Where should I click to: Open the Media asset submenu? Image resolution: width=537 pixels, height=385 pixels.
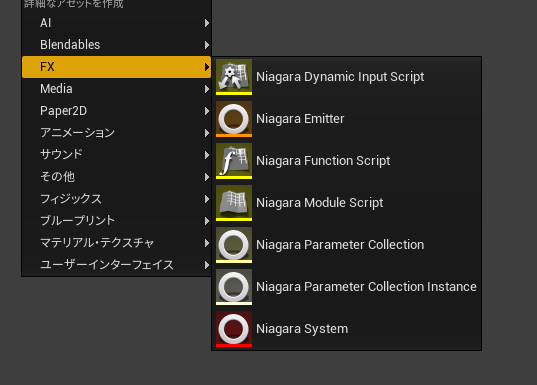[116, 89]
